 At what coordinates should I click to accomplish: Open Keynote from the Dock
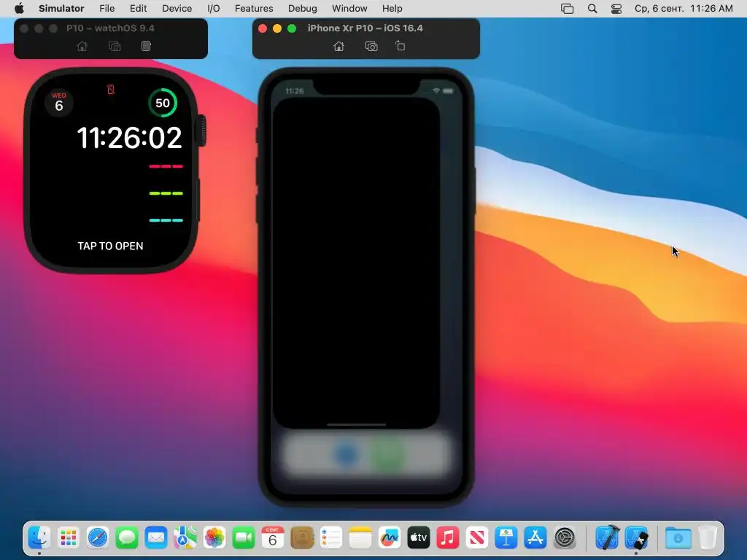pos(506,537)
